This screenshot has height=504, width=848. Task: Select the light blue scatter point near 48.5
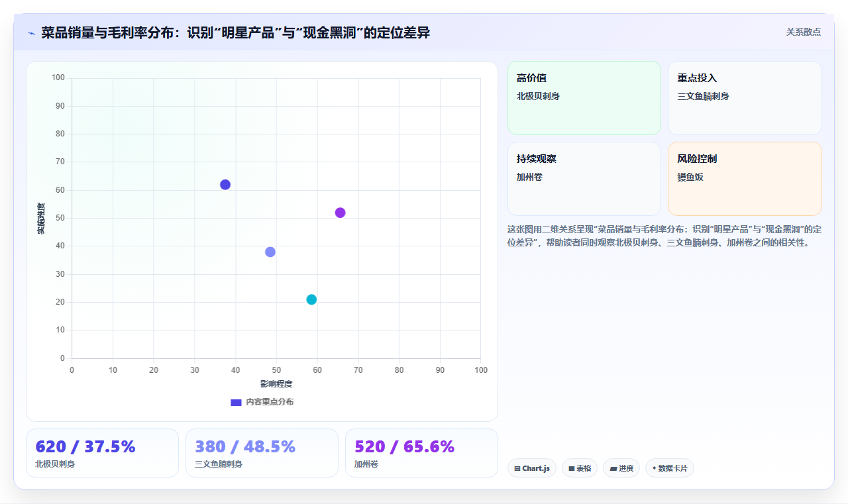270,252
